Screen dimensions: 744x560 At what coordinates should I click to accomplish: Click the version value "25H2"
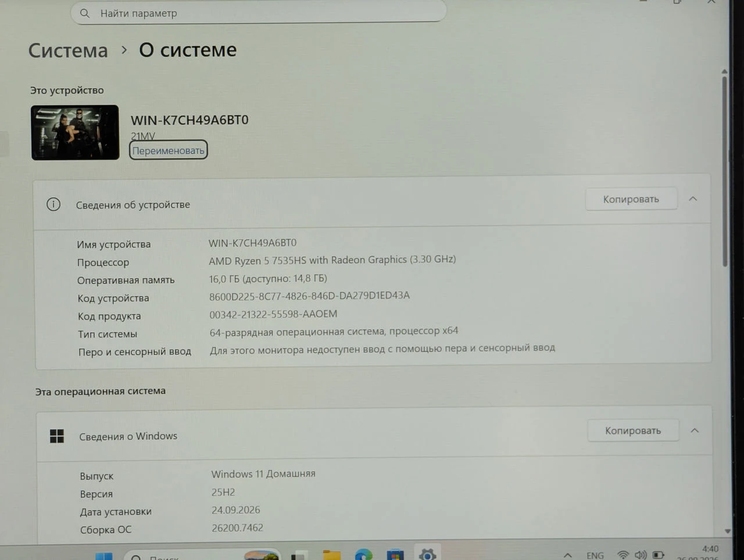click(x=223, y=492)
